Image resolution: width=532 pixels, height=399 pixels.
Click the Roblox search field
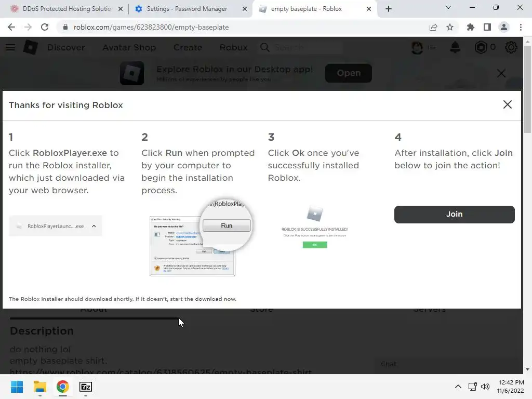[307, 47]
